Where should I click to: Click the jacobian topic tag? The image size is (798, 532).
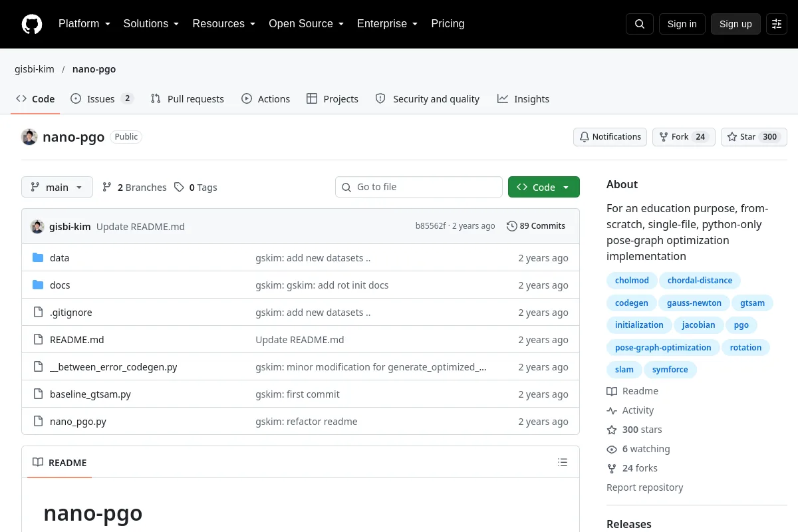pos(698,325)
